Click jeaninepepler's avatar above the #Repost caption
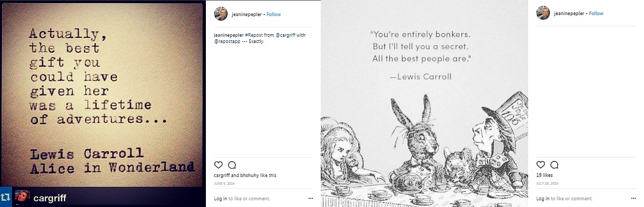644x207 pixels. pos(221,14)
